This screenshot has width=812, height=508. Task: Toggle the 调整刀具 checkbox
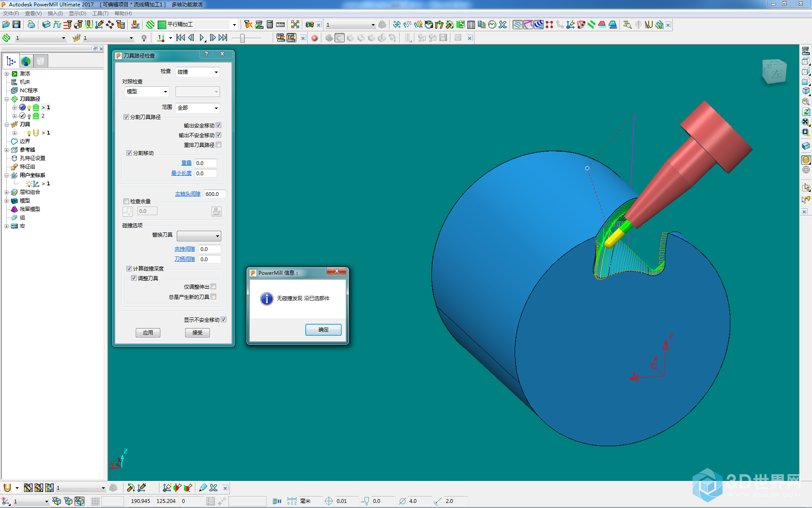(134, 278)
